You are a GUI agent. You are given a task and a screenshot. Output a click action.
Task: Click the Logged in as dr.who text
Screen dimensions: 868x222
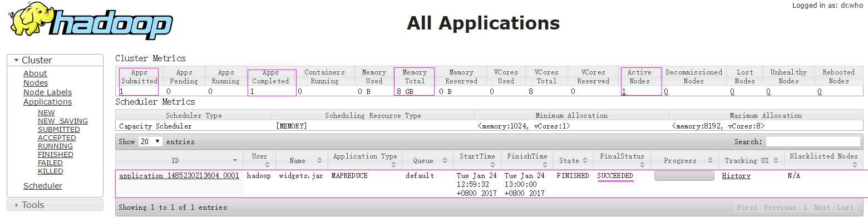827,6
